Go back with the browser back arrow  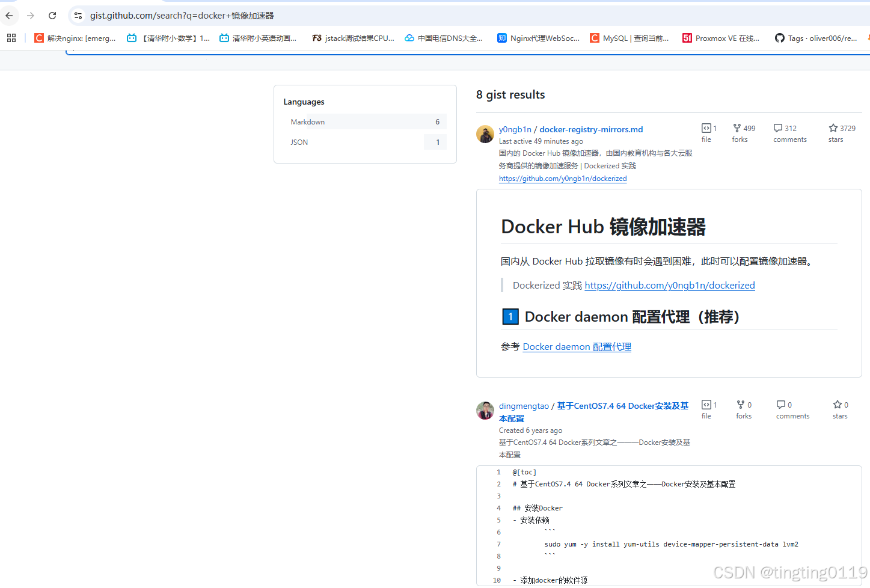(9, 16)
